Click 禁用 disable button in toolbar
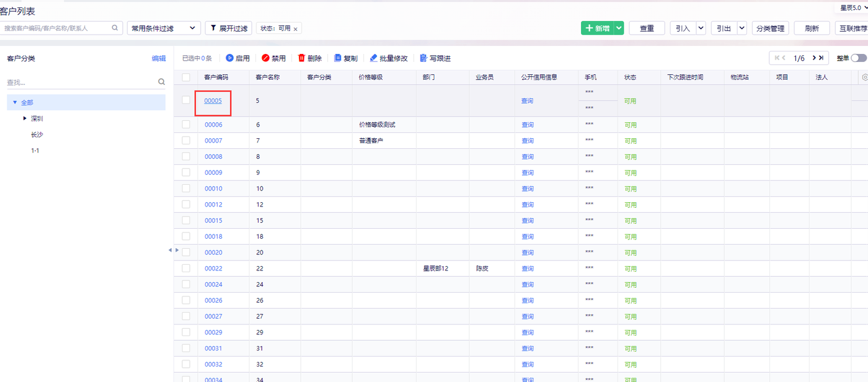This screenshot has height=382, width=868. 273,58
